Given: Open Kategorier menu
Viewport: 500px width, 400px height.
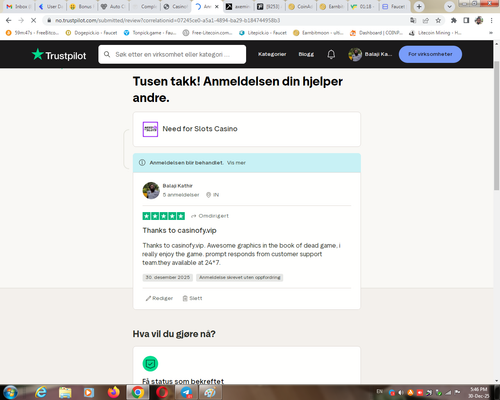Looking at the screenshot, I should click(272, 54).
